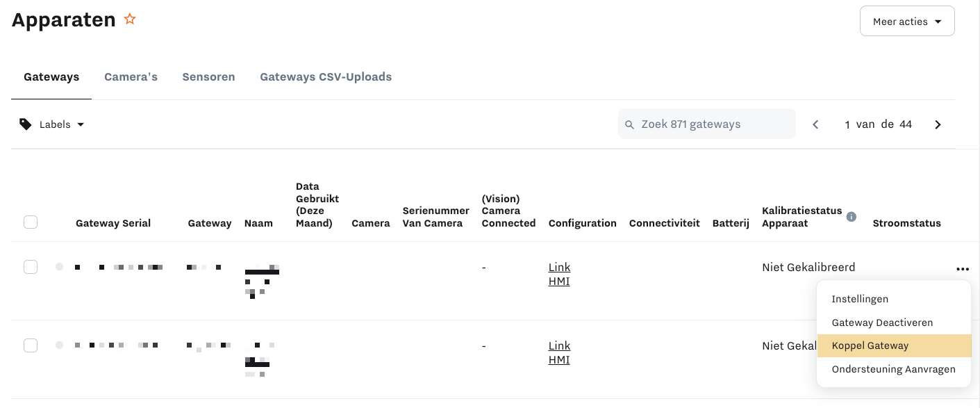Open the Sensoren tab
Viewport: 980px width, 408px height.
208,77
